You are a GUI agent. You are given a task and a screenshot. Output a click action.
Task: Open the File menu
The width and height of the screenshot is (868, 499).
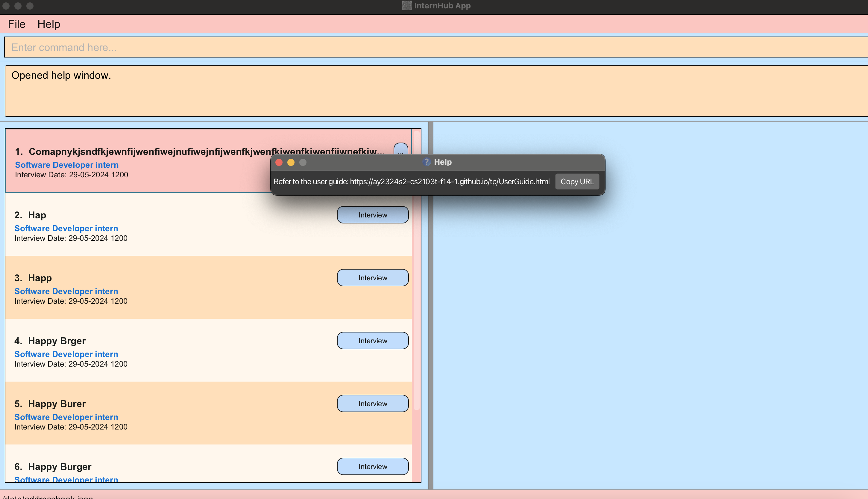click(16, 24)
